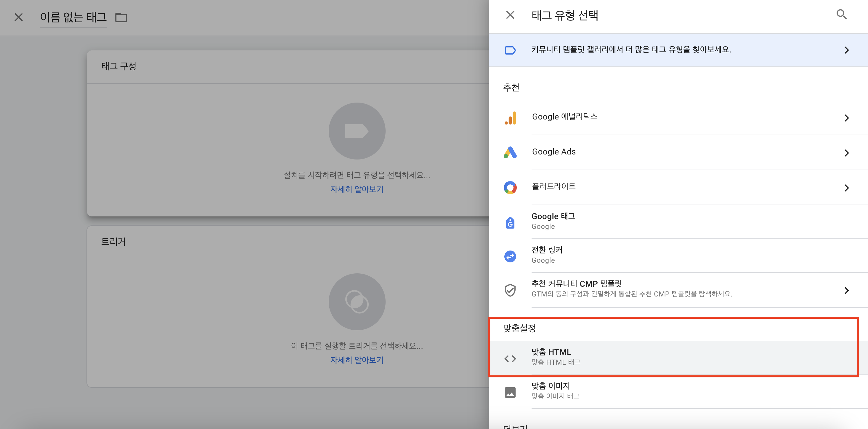The image size is (868, 429).
Task: Expand the Google Ads chevron arrow
Action: click(x=846, y=153)
